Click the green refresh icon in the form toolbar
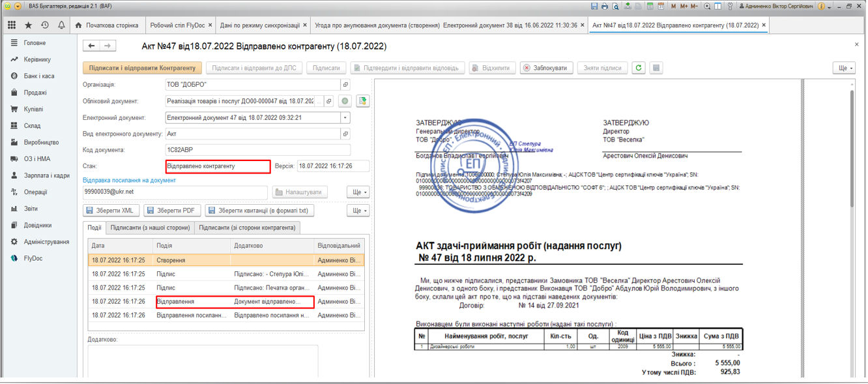Screen dimensions: 868x384 click(639, 68)
